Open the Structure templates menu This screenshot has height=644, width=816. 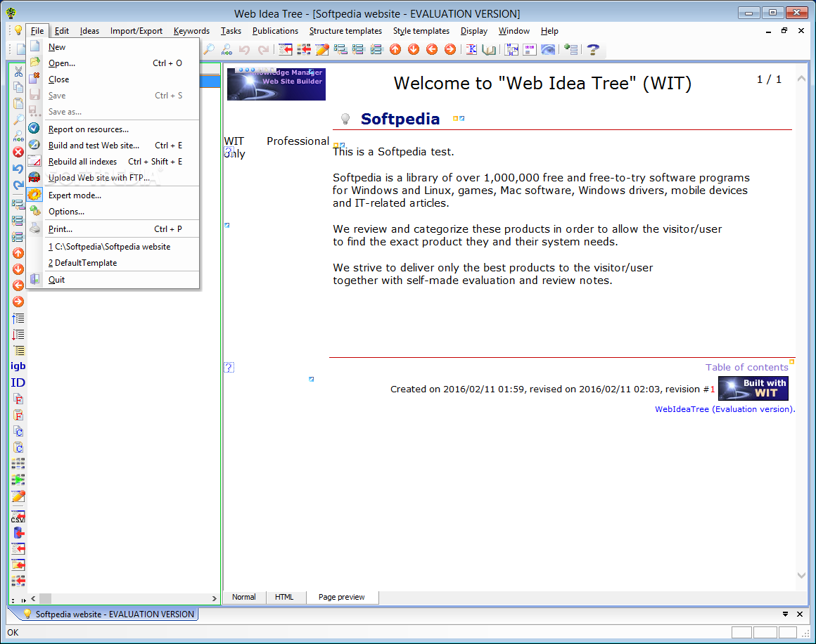point(345,31)
